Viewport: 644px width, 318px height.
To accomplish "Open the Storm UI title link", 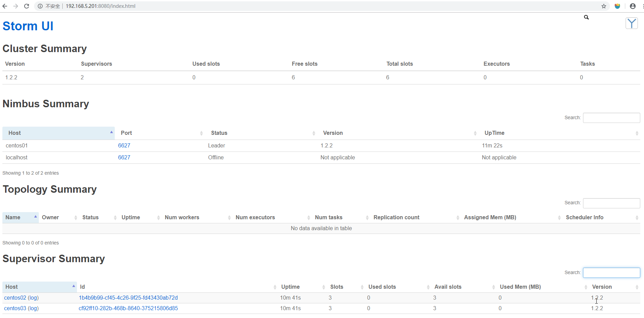I will (28, 26).
